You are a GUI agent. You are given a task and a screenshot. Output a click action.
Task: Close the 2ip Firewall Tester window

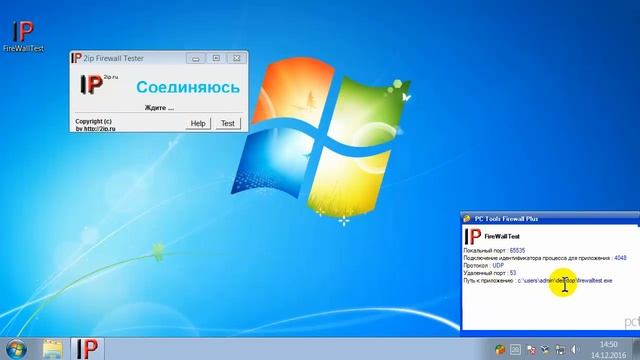pyautogui.click(x=236, y=58)
